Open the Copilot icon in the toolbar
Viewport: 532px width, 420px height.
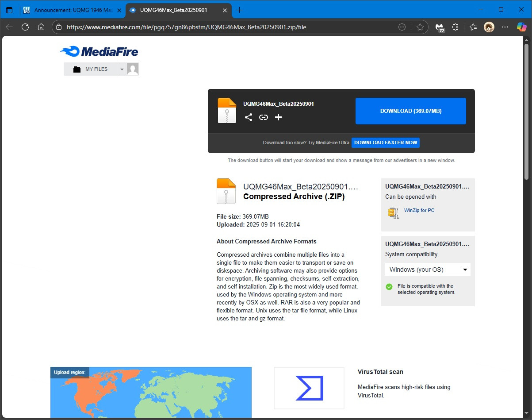click(x=522, y=27)
